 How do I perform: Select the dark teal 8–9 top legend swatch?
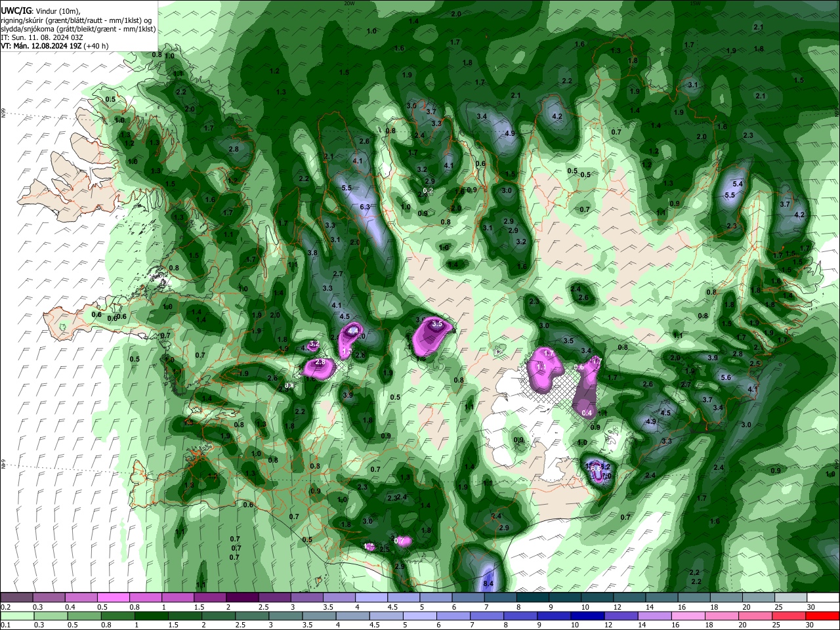(532, 598)
